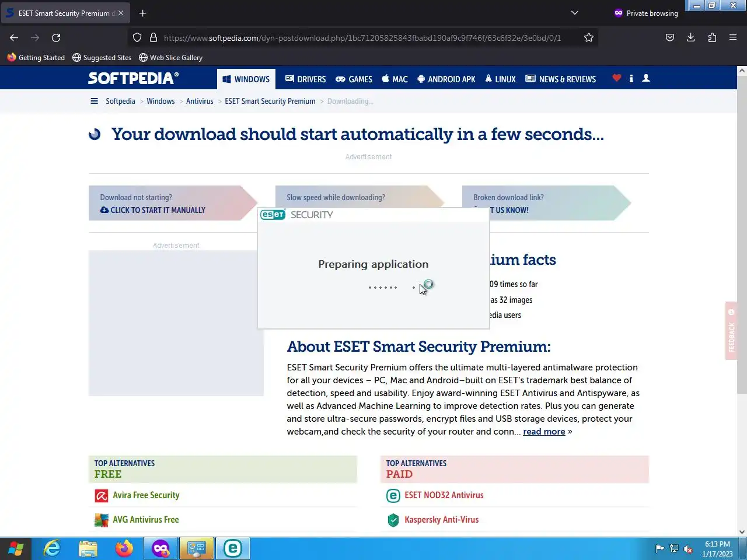Open the Action Center flag tray icon

pos(659,548)
